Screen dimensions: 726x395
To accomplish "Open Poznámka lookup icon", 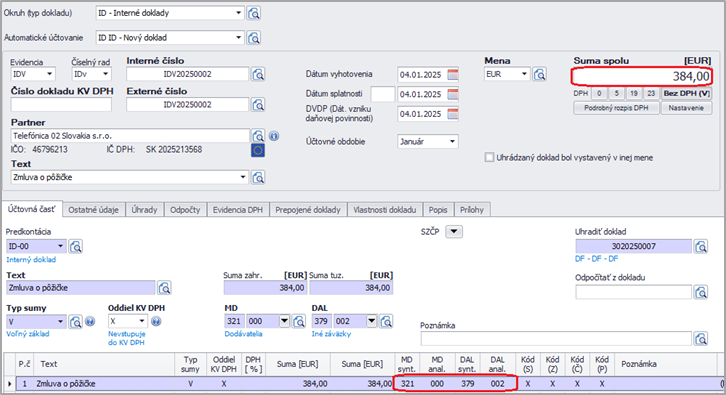I will pos(701,339).
